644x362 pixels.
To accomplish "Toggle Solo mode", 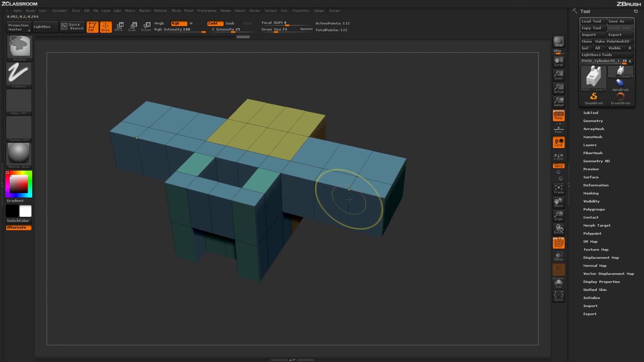I will (x=558, y=283).
